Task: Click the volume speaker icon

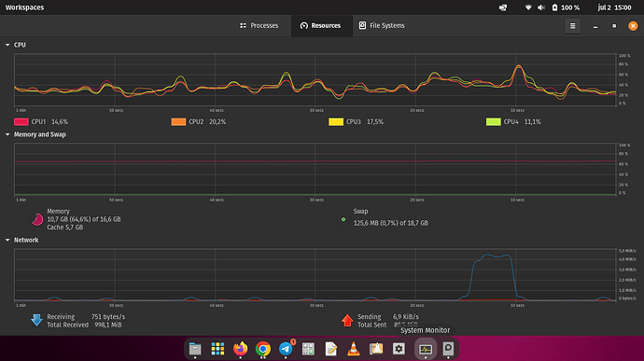Action: [541, 7]
